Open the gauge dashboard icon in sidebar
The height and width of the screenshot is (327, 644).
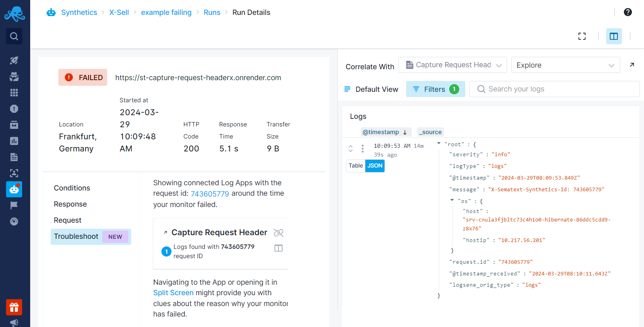coord(14,221)
